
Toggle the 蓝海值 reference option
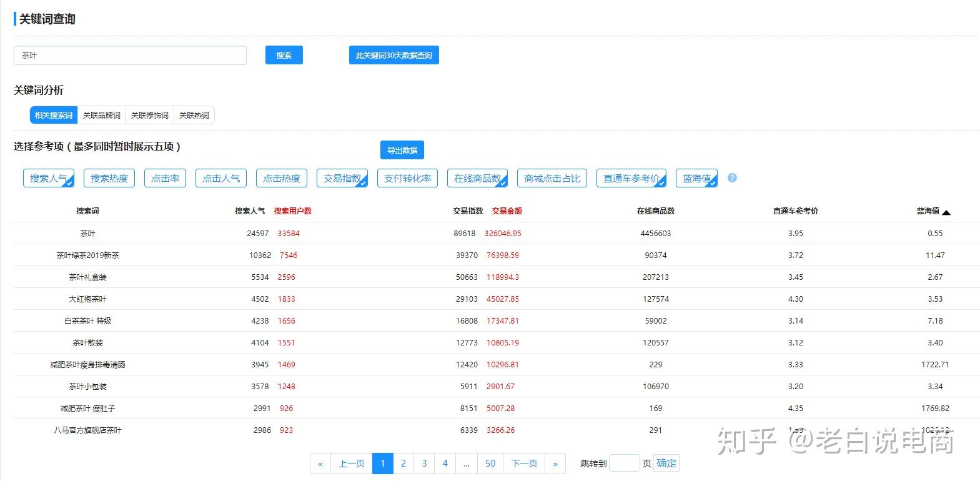coord(696,178)
